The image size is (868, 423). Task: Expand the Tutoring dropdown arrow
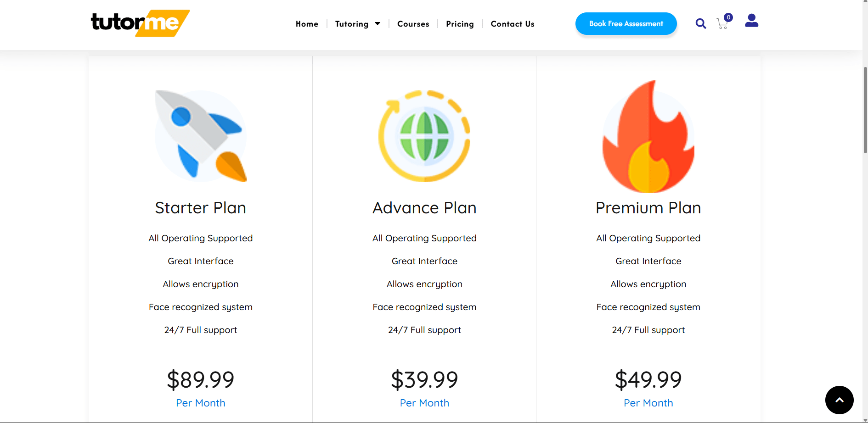tap(378, 24)
